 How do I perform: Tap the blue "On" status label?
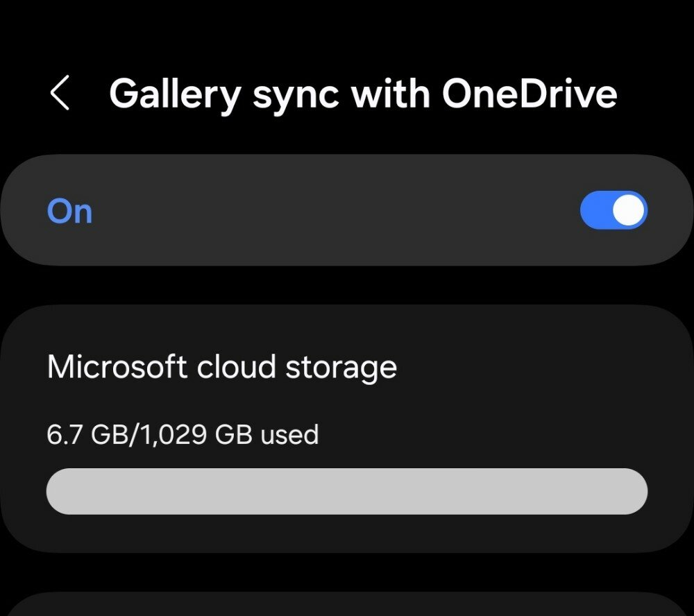(x=69, y=211)
